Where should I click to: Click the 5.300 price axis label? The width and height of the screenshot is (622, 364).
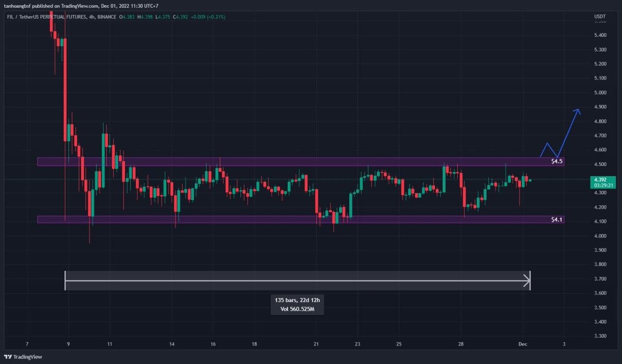600,50
